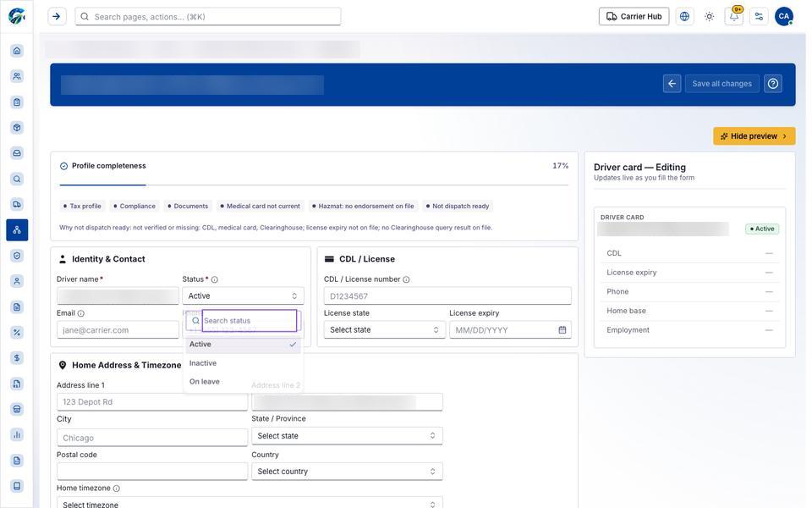
Task: Click the back arrow beside Save all changes
Action: 672,84
